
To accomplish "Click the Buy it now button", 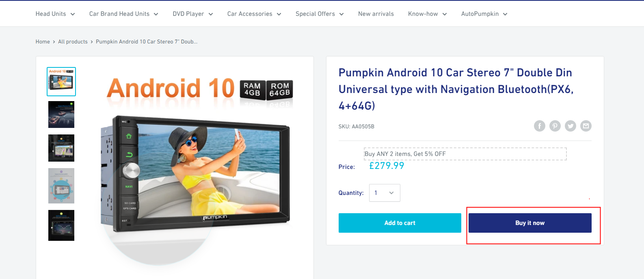I will point(530,223).
